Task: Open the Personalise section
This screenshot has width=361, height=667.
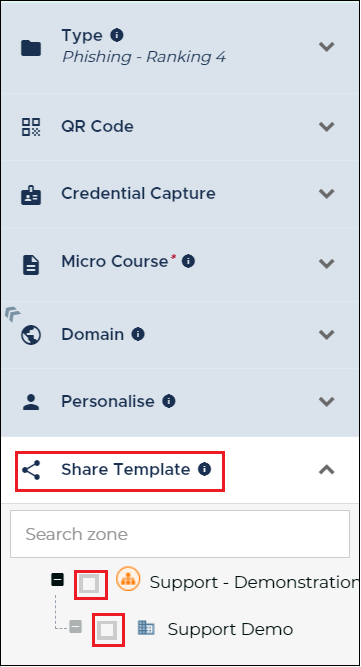Action: [x=180, y=402]
